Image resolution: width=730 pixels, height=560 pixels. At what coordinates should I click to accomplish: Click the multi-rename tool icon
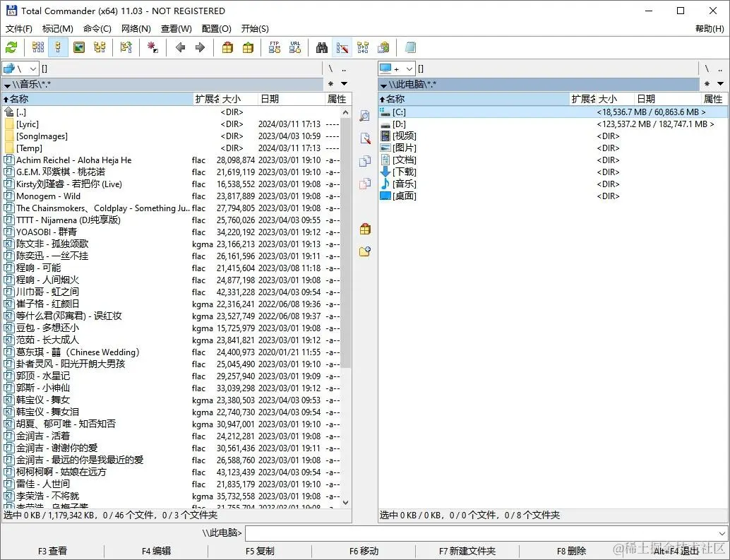tap(342, 47)
